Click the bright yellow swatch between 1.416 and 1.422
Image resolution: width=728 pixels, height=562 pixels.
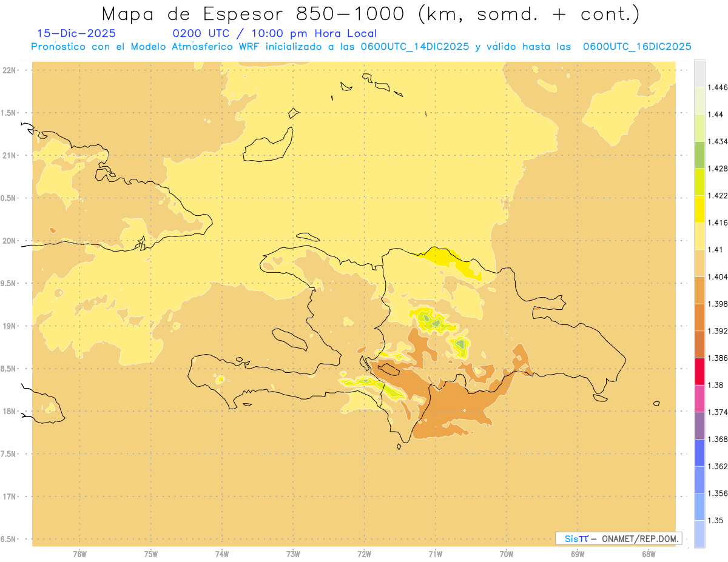pyautogui.click(x=699, y=209)
